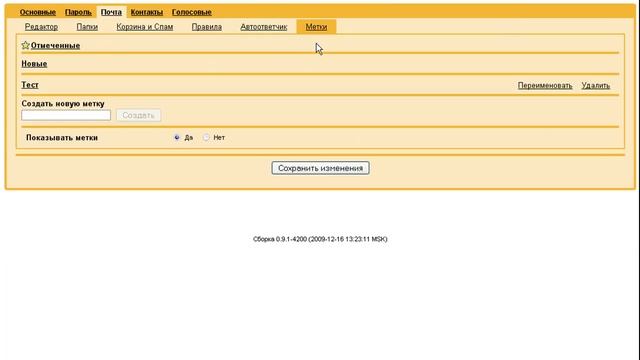Screen dimensions: 640x360
Task: Select the Метки subtab
Action: [316, 27]
